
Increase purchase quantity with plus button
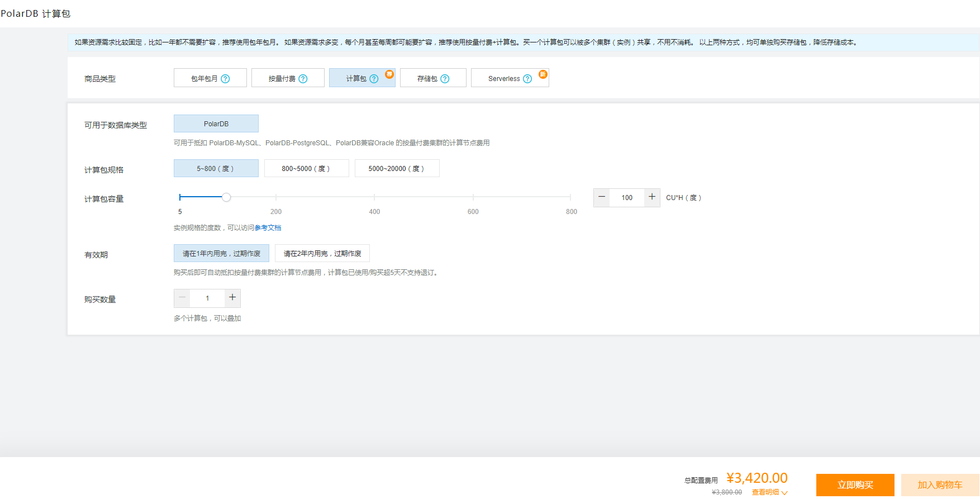coord(232,298)
